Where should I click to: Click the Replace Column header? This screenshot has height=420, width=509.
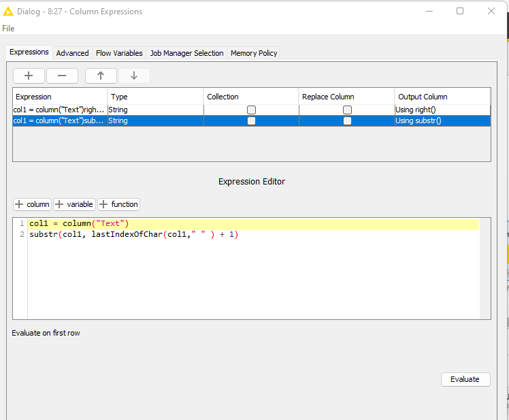(x=346, y=97)
